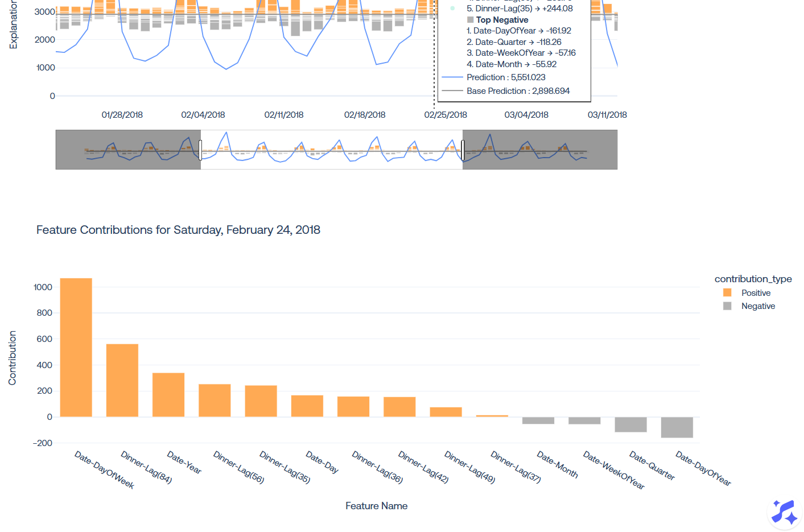The height and width of the screenshot is (532, 804).
Task: Click the 03/04/2018 date axis label
Action: click(526, 115)
